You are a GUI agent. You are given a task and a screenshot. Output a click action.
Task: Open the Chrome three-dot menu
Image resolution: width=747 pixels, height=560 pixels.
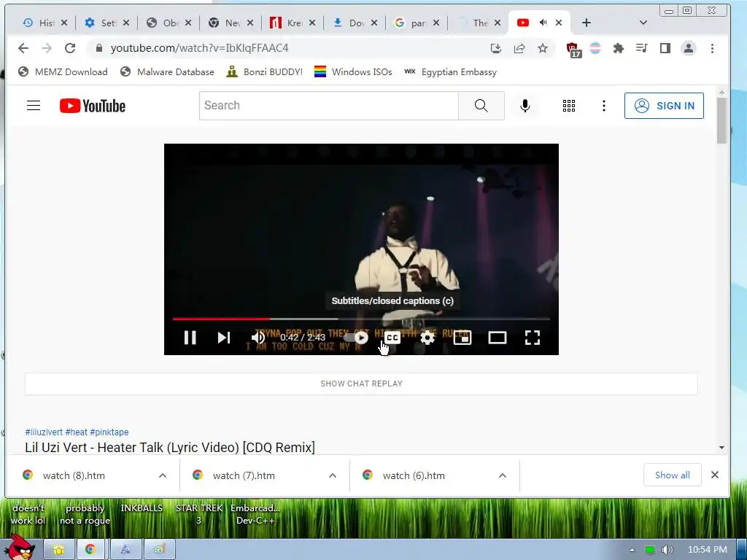(x=712, y=48)
